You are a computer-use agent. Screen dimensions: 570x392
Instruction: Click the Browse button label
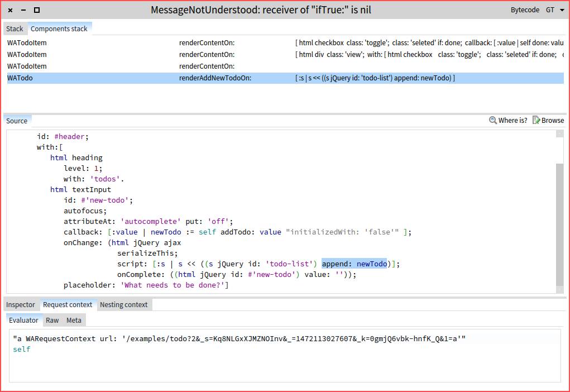(x=553, y=121)
